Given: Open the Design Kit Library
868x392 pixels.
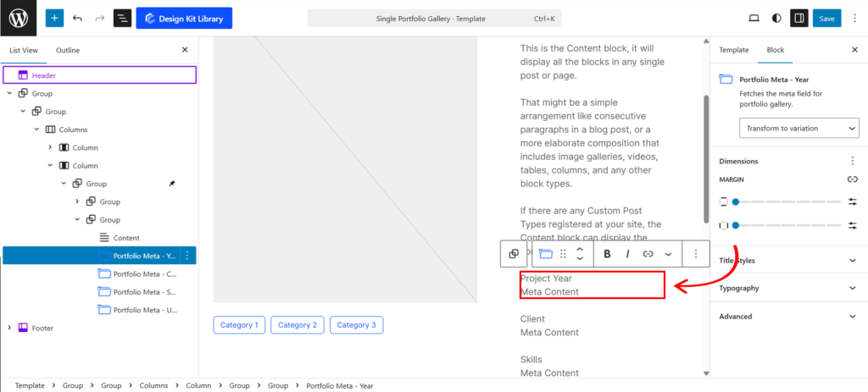Looking at the screenshot, I should pos(184,18).
